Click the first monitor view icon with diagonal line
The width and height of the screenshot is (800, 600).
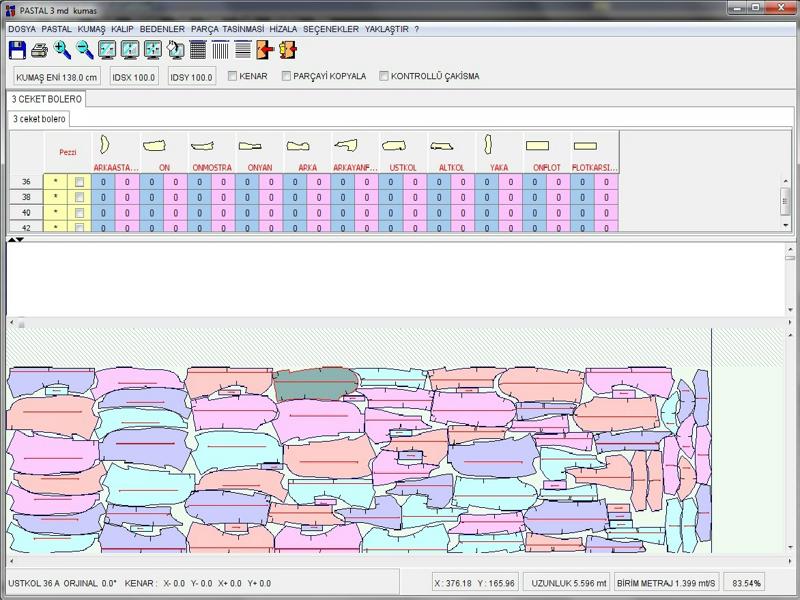pyautogui.click(x=107, y=50)
